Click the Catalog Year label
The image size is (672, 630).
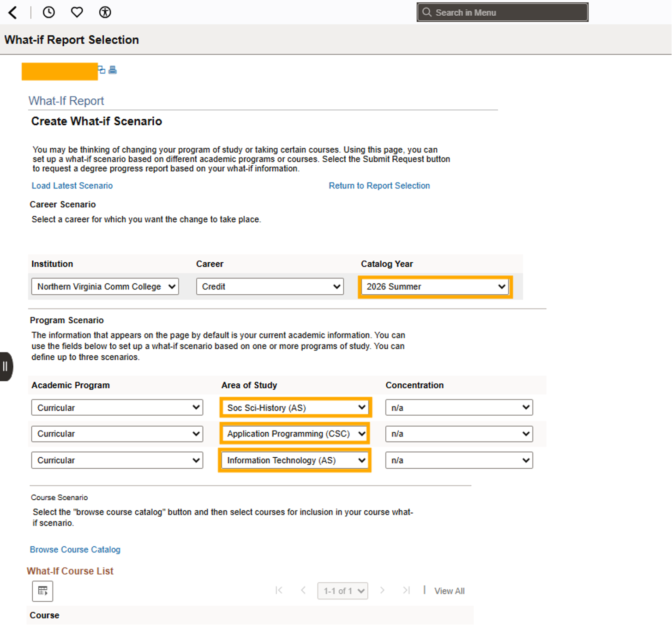(387, 264)
